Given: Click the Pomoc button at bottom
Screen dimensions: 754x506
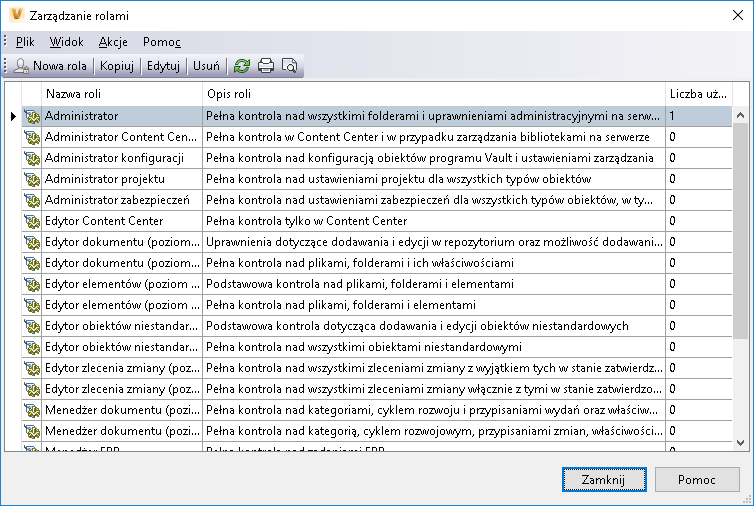Looking at the screenshot, I should click(696, 480).
